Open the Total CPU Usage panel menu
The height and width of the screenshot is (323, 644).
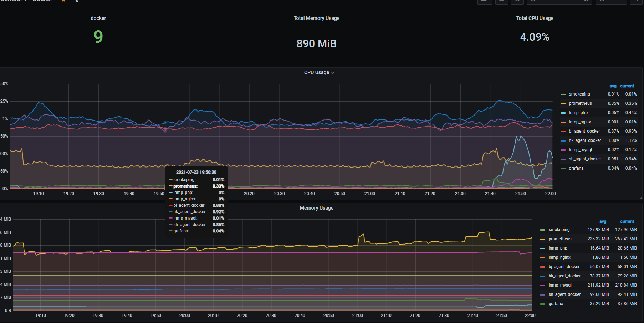[x=535, y=18]
